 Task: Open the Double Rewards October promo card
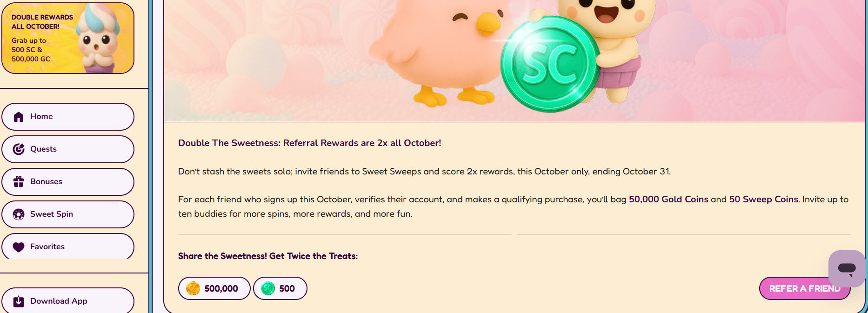click(68, 38)
